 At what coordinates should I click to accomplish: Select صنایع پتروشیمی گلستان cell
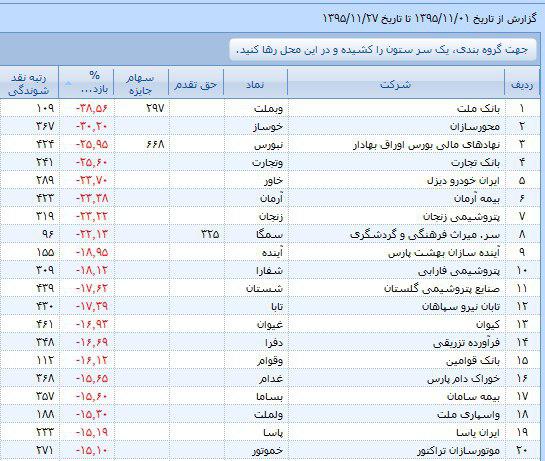click(397, 288)
